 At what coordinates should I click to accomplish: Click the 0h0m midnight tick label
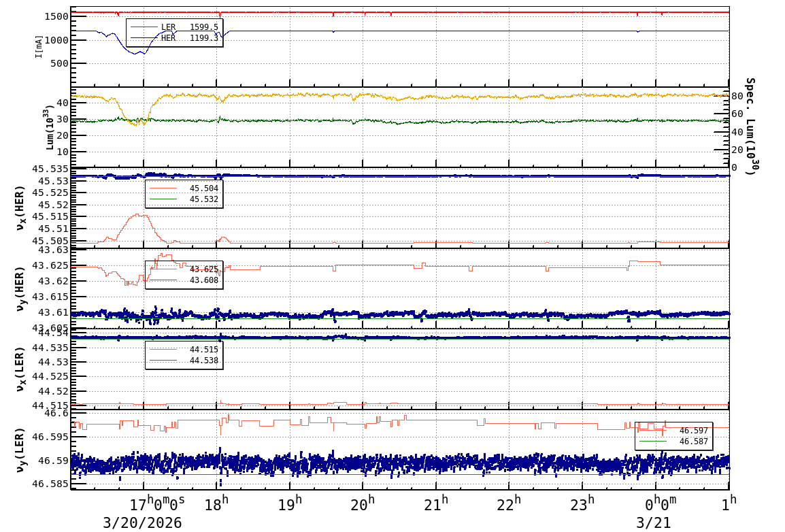(661, 505)
